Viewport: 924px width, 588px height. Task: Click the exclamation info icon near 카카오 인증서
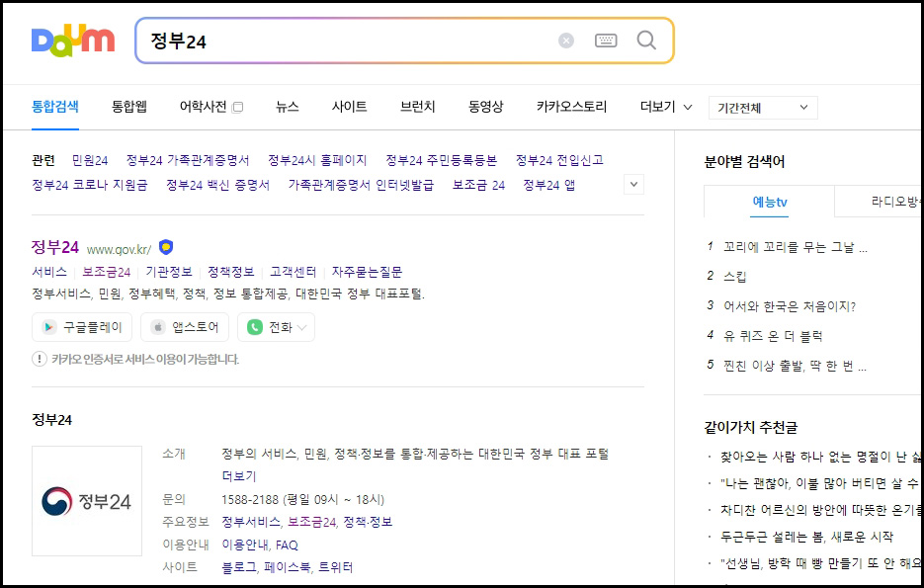point(40,359)
